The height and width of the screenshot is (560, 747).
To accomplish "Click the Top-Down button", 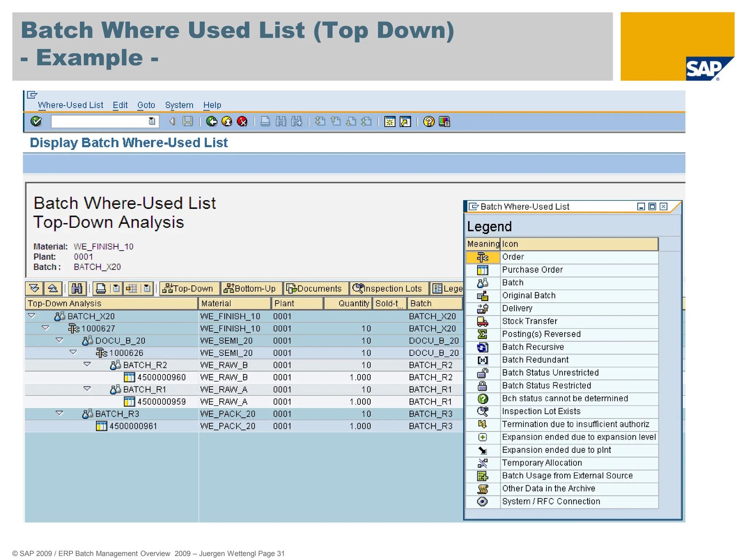I will (x=190, y=288).
